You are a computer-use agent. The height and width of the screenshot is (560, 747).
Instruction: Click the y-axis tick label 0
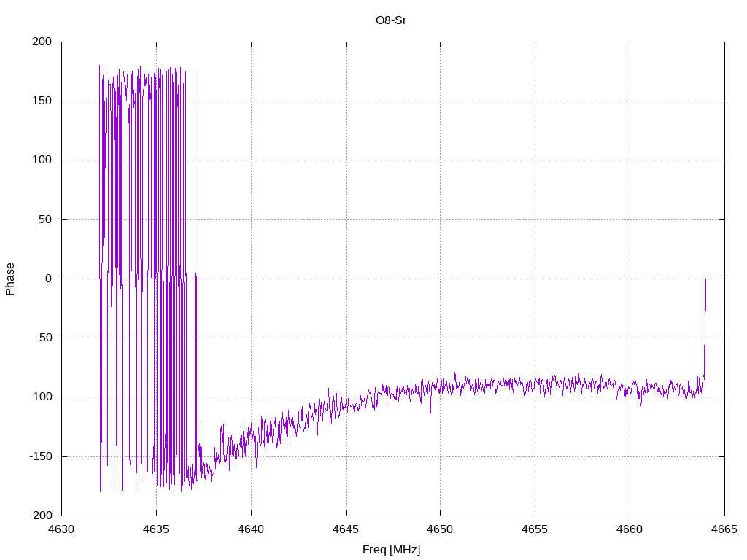[x=49, y=279]
